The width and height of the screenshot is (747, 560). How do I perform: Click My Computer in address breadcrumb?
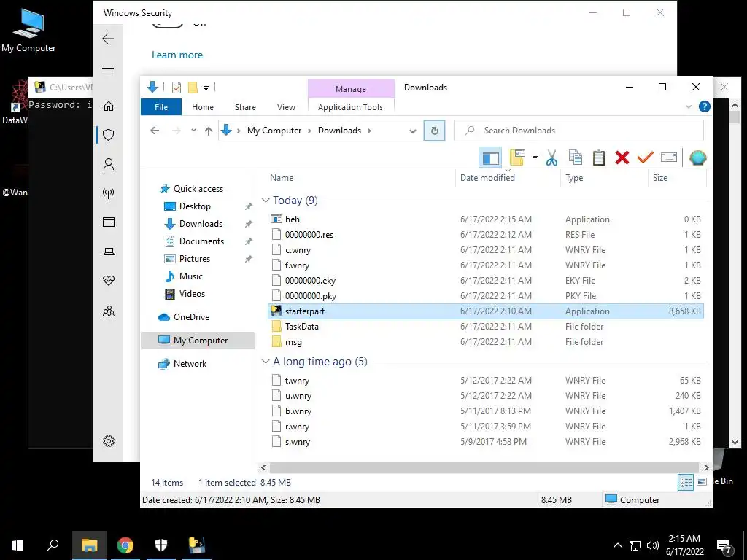[274, 131]
